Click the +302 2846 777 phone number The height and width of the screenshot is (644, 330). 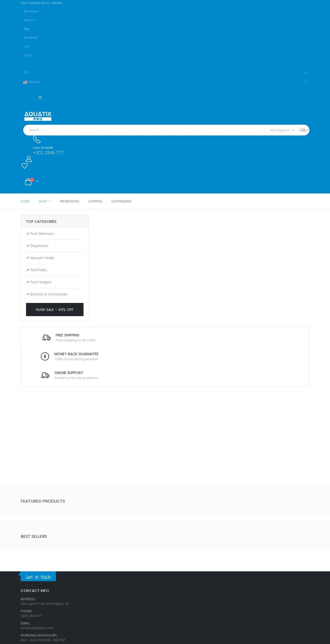click(x=48, y=153)
